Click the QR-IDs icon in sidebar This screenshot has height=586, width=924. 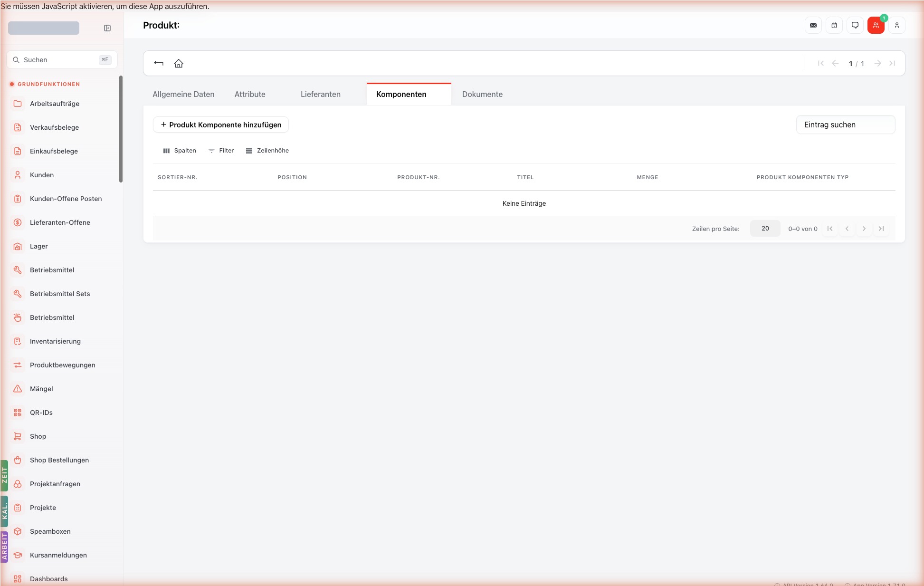click(18, 413)
